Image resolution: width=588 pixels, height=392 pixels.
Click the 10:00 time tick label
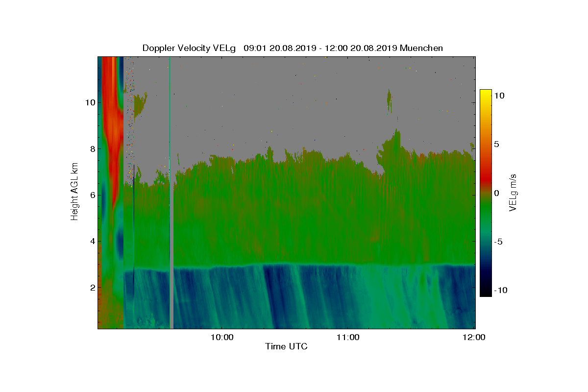point(221,337)
